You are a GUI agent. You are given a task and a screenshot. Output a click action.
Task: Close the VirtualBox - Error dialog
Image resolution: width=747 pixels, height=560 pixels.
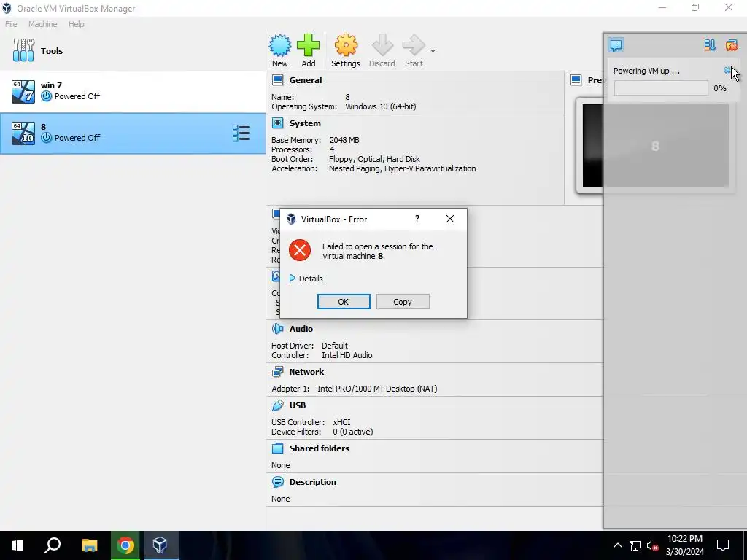pos(449,219)
